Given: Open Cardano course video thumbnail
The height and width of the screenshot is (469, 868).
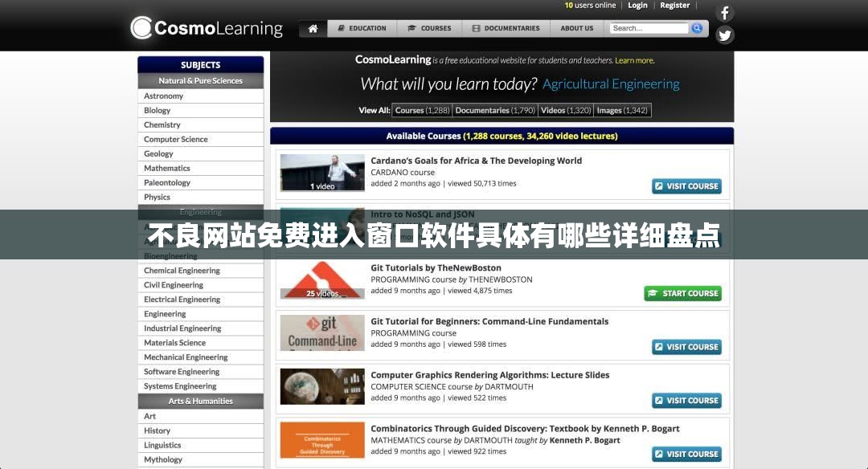Looking at the screenshot, I should (x=322, y=173).
